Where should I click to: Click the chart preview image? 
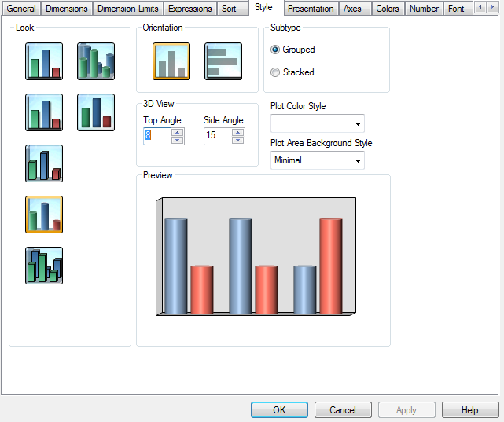point(256,257)
